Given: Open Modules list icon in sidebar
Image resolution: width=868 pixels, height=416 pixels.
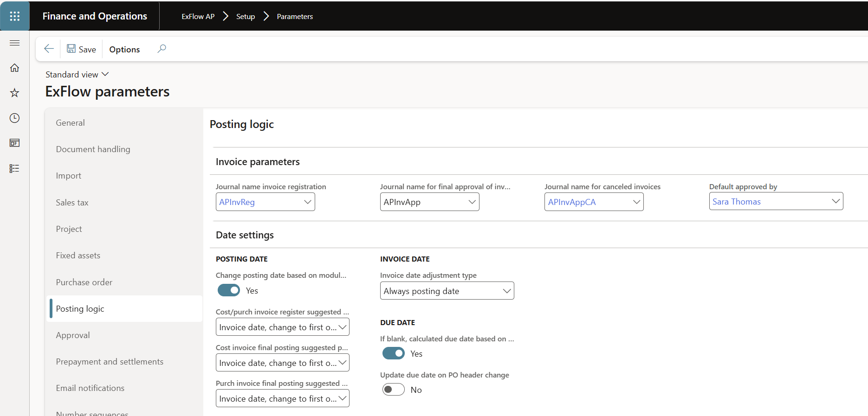Looking at the screenshot, I should [x=14, y=168].
